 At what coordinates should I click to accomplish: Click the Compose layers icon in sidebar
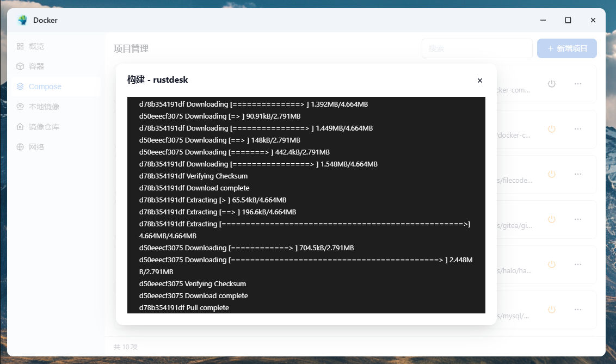[x=20, y=87]
